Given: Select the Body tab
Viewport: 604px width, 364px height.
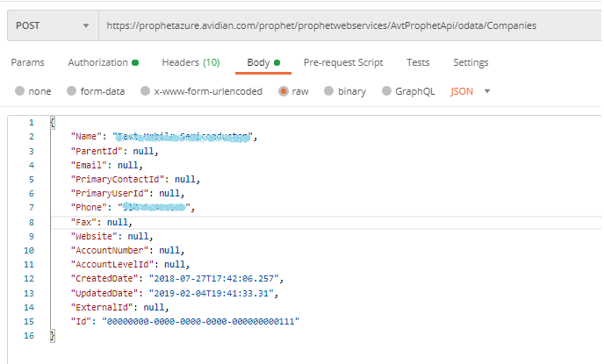Looking at the screenshot, I should point(263,62).
